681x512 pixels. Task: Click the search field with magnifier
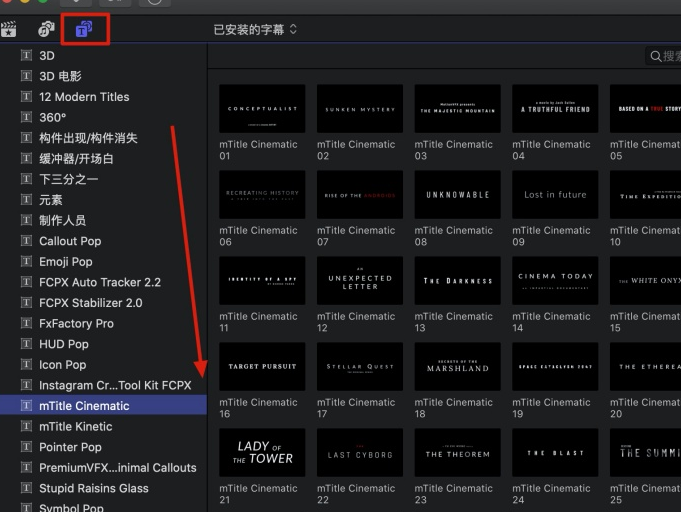(664, 56)
